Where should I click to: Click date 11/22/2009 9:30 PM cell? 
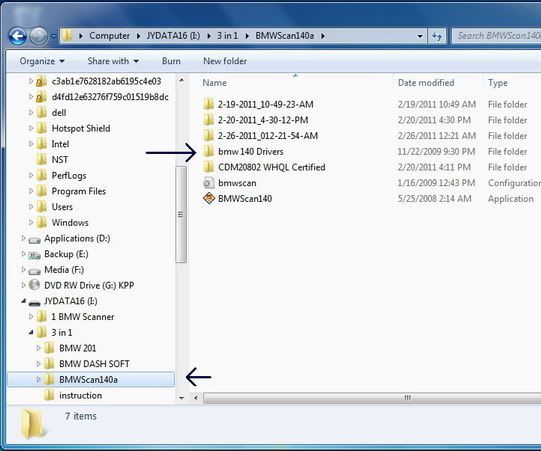[436, 151]
